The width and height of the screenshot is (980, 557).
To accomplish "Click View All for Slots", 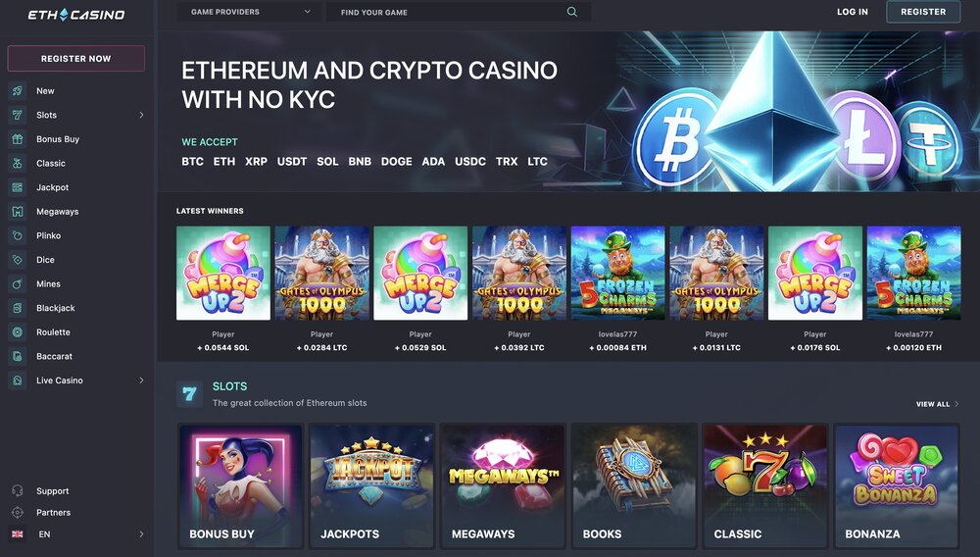I will [x=937, y=404].
